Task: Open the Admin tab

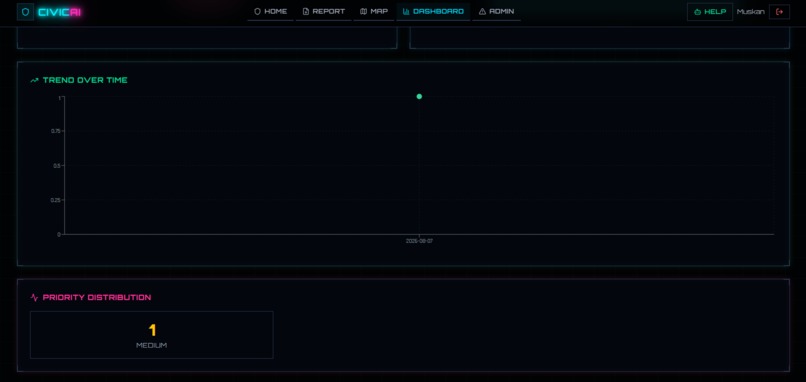Action: point(496,11)
